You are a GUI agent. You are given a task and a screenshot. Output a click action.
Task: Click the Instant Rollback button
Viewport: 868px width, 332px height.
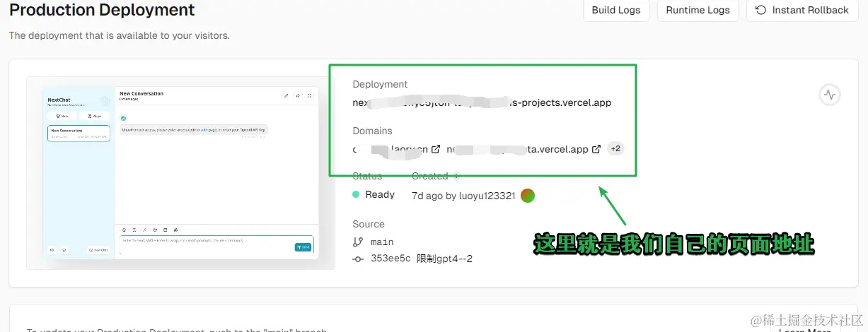802,10
